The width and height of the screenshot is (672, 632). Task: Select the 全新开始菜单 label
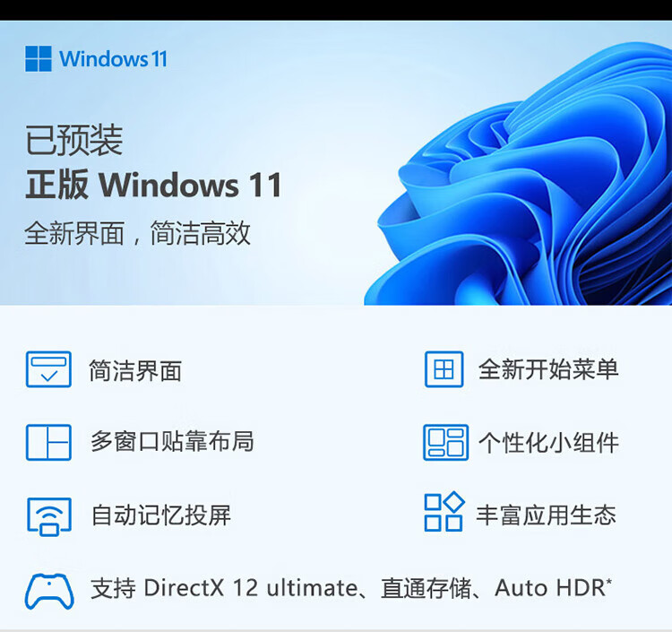548,369
